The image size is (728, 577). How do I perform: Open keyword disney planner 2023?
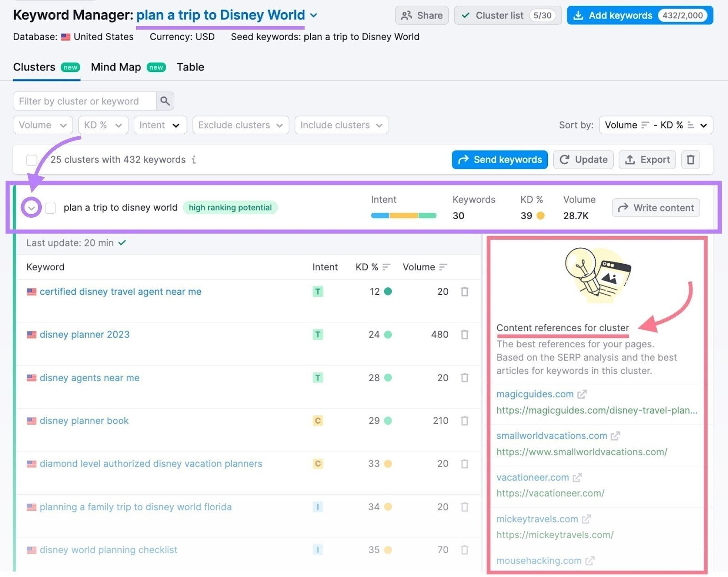85,335
